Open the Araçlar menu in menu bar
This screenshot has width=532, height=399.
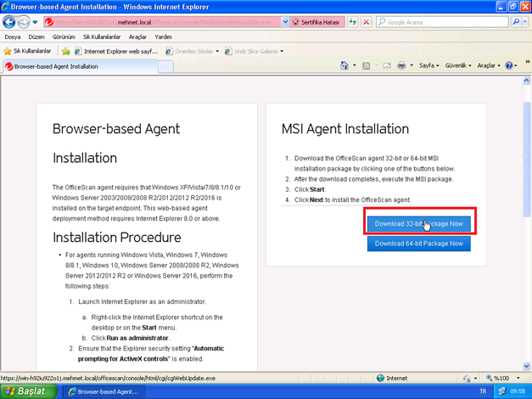click(137, 37)
